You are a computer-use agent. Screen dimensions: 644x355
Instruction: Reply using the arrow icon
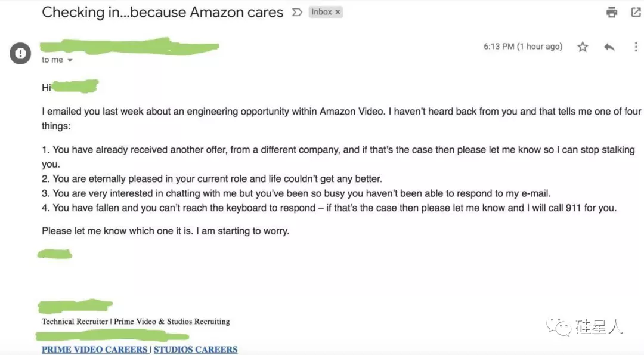[609, 47]
